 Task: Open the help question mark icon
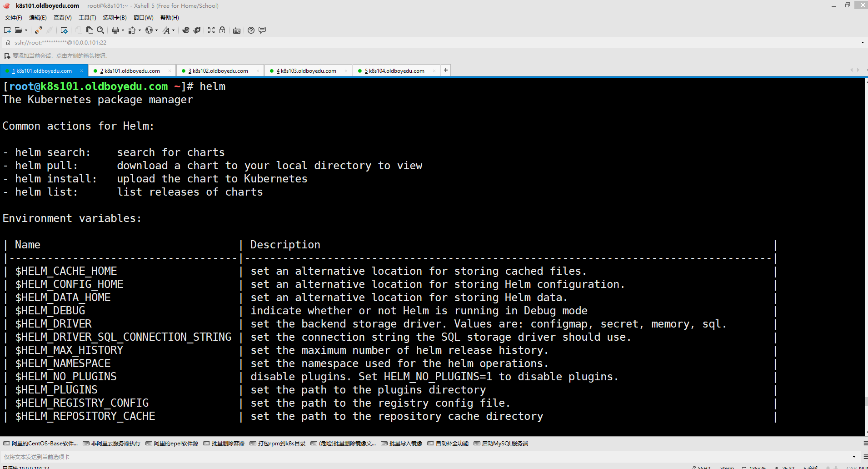click(251, 30)
